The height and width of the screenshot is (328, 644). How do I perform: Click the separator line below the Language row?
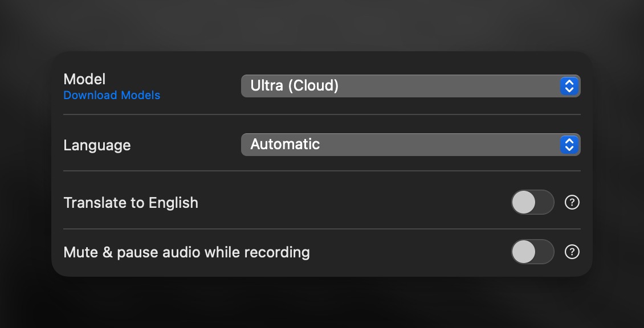click(321, 171)
